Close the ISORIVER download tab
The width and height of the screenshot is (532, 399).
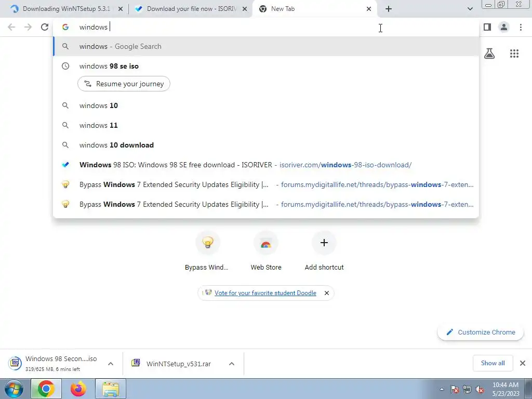pos(245,9)
